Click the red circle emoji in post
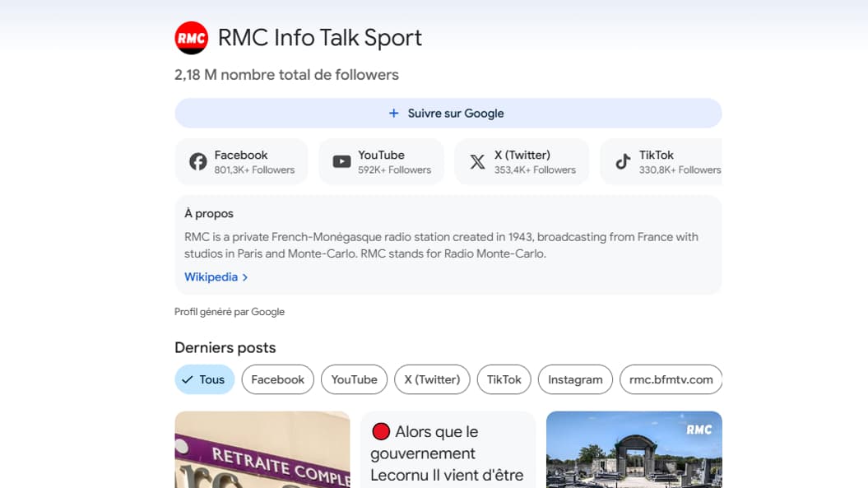 [380, 431]
